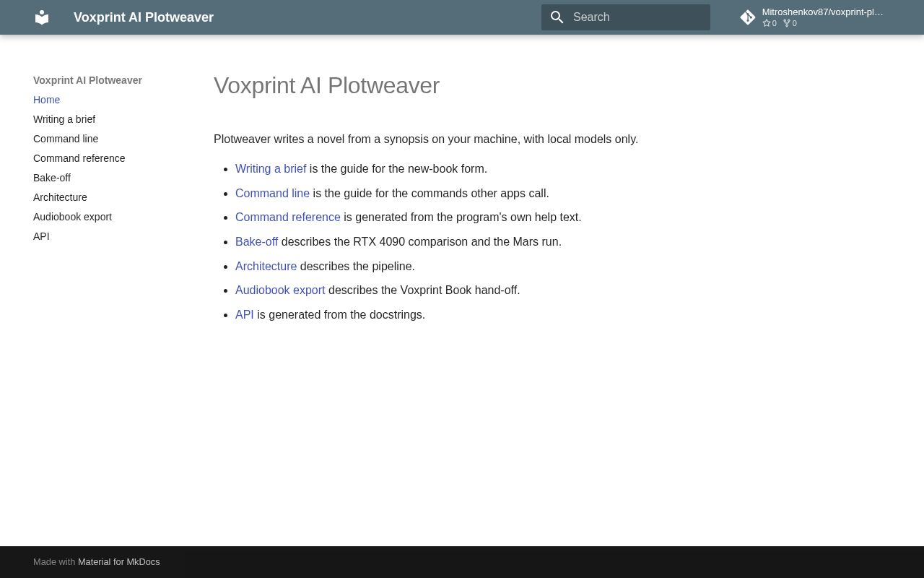Click the repository stars count

770,23
